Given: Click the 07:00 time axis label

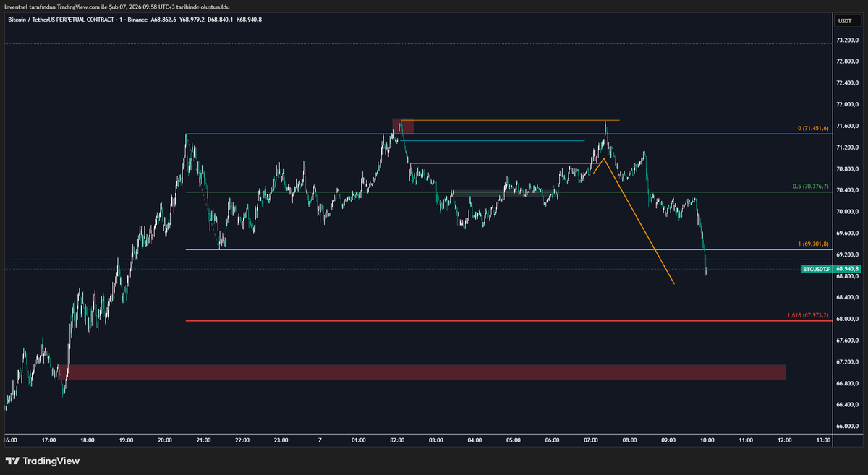Looking at the screenshot, I should tap(591, 440).
